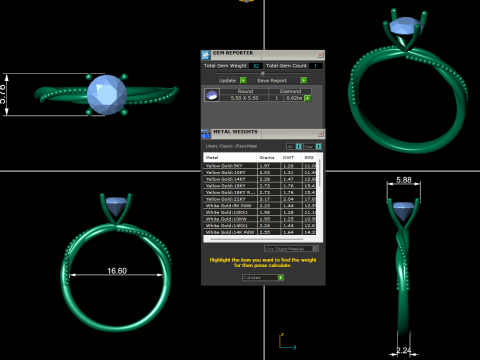Select the blue gem in top view

click(x=107, y=95)
